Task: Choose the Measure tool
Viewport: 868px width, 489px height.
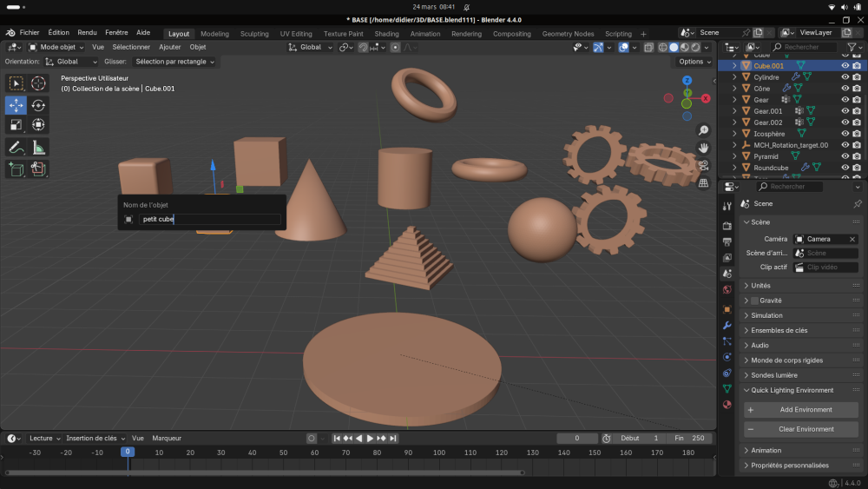Action: (38, 148)
